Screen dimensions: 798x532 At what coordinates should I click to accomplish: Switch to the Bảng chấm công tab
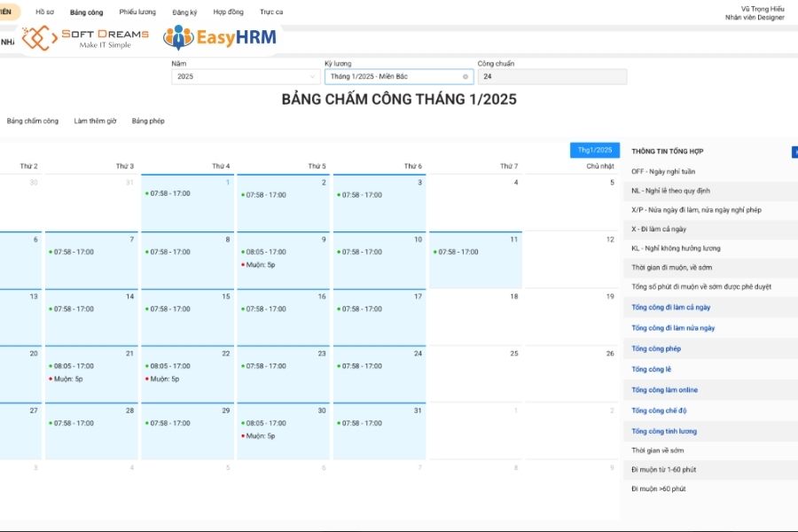point(33,121)
